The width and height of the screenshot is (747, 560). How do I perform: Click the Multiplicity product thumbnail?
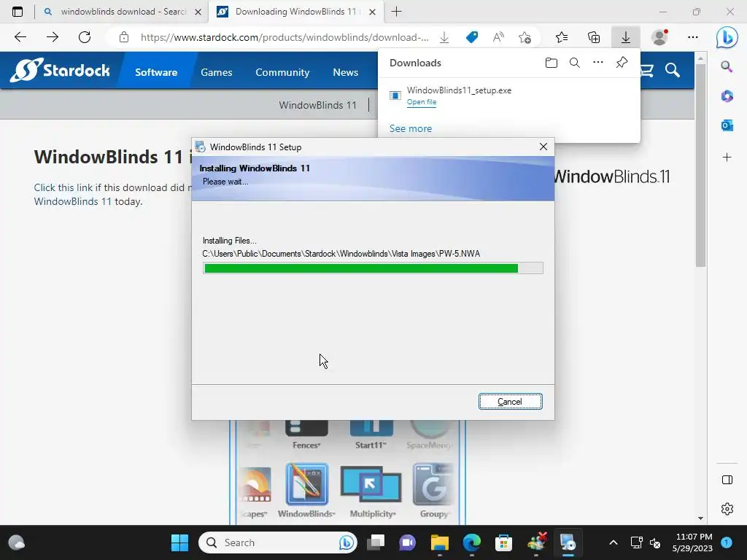372,491
